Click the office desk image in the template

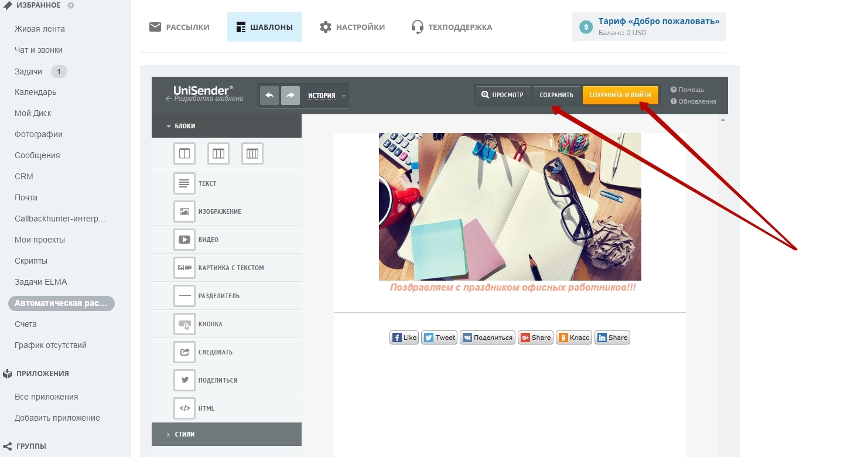point(510,206)
